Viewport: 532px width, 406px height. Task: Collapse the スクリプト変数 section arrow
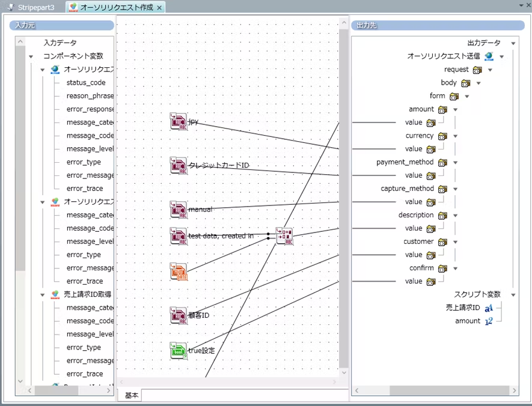click(x=513, y=295)
